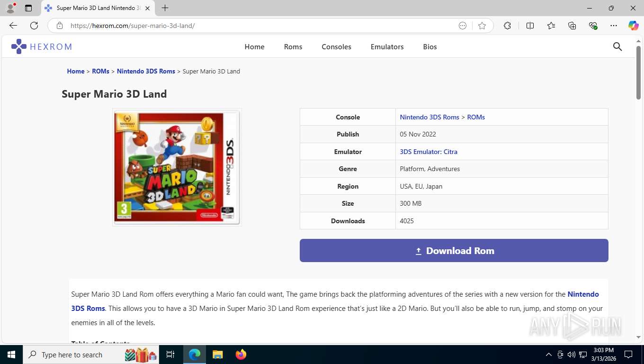This screenshot has height=364, width=644.
Task: Open Edge Settings and more menu
Action: [614, 26]
